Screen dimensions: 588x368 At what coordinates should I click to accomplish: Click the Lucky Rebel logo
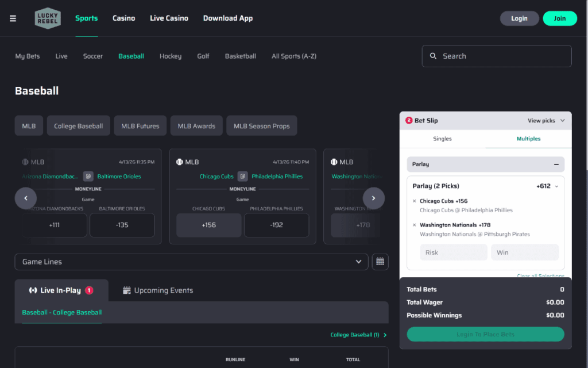(x=48, y=18)
